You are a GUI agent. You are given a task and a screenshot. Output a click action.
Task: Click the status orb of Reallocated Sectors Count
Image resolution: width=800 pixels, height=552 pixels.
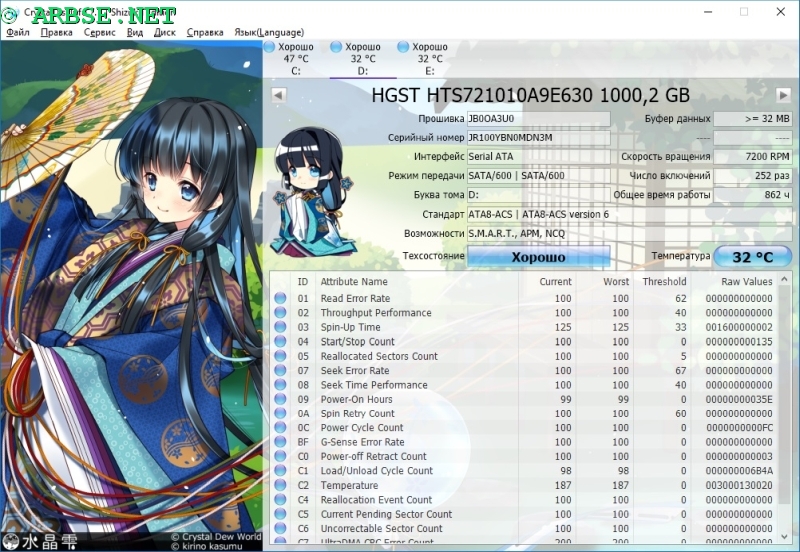[x=280, y=356]
